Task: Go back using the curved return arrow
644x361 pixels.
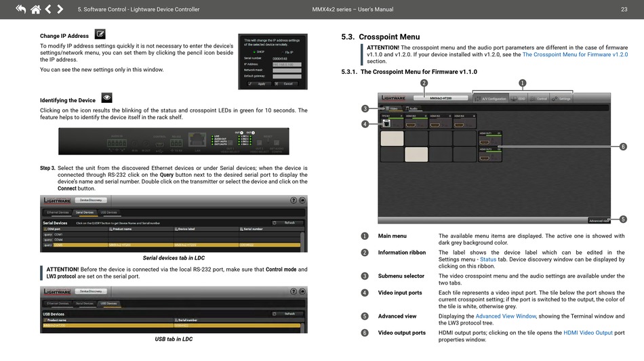Action: 20,9
